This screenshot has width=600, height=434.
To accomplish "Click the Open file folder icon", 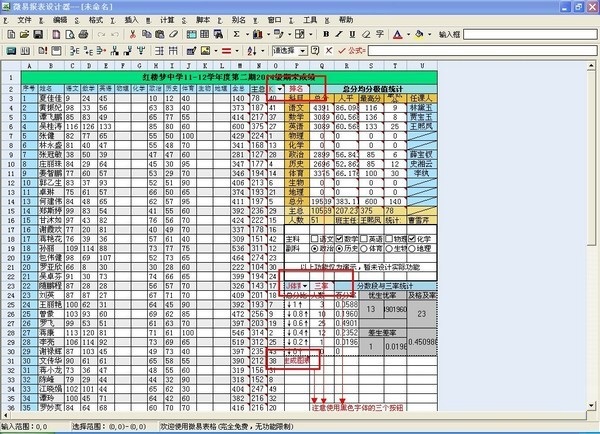I will coord(24,34).
